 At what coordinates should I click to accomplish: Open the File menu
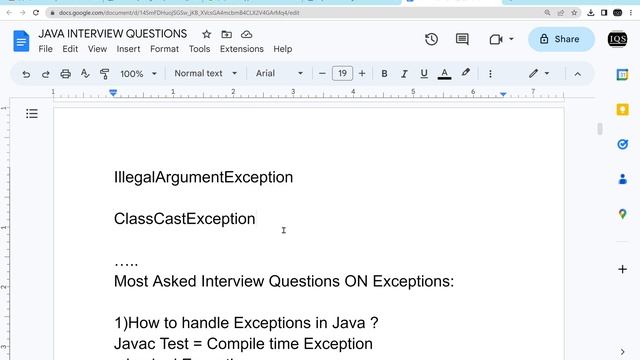45,49
